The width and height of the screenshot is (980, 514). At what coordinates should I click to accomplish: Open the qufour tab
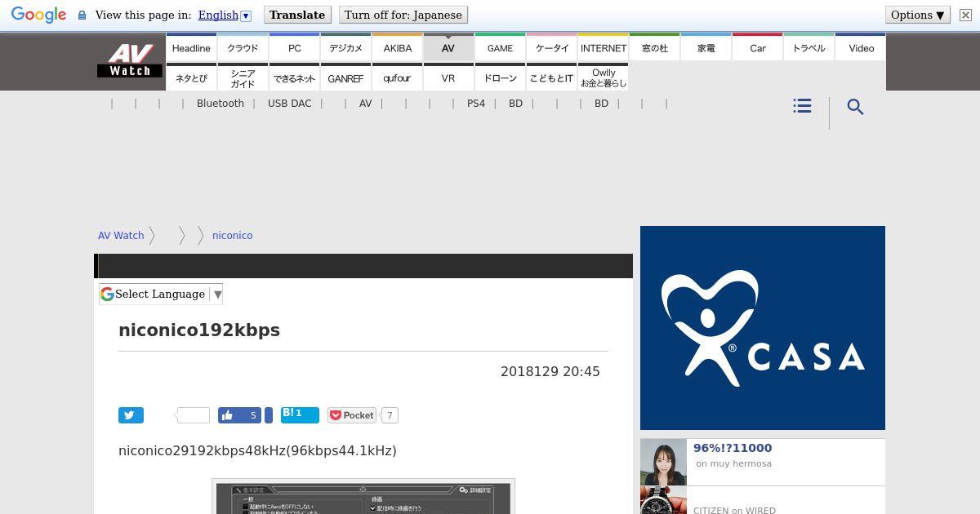397,78
